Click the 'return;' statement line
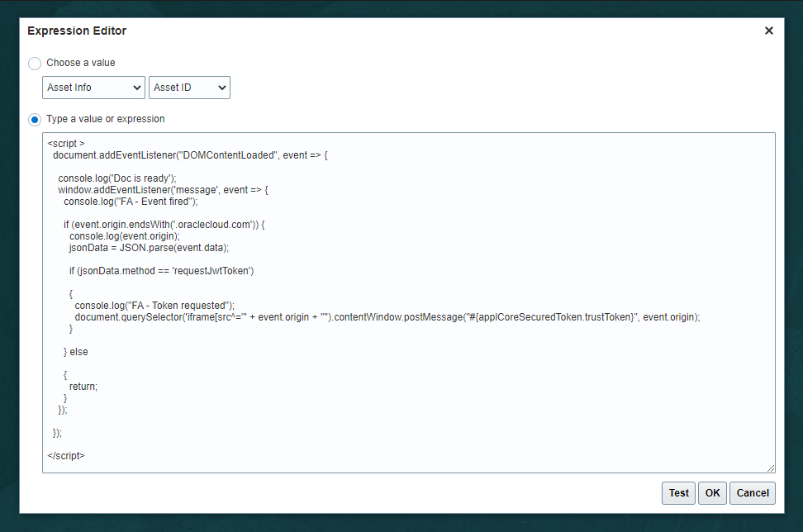This screenshot has width=803, height=532. pyautogui.click(x=83, y=386)
